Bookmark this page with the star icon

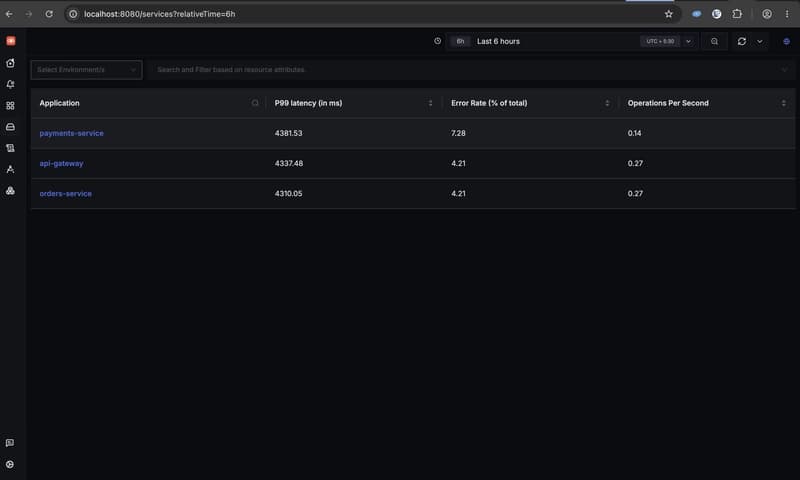[x=668, y=14]
